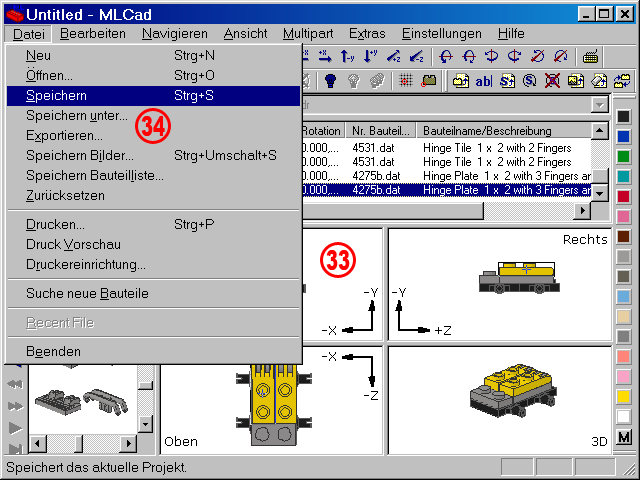Choose Speichern Bauteilliste... menu entry

[153, 176]
